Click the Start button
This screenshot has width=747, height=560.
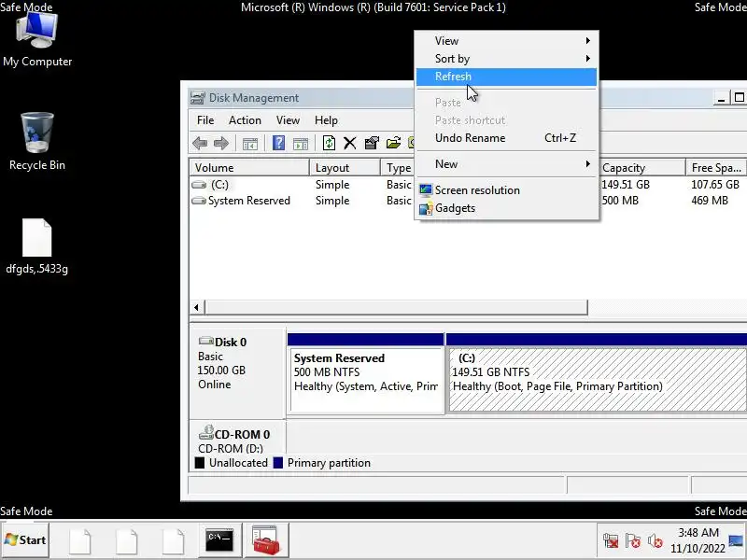coord(25,540)
